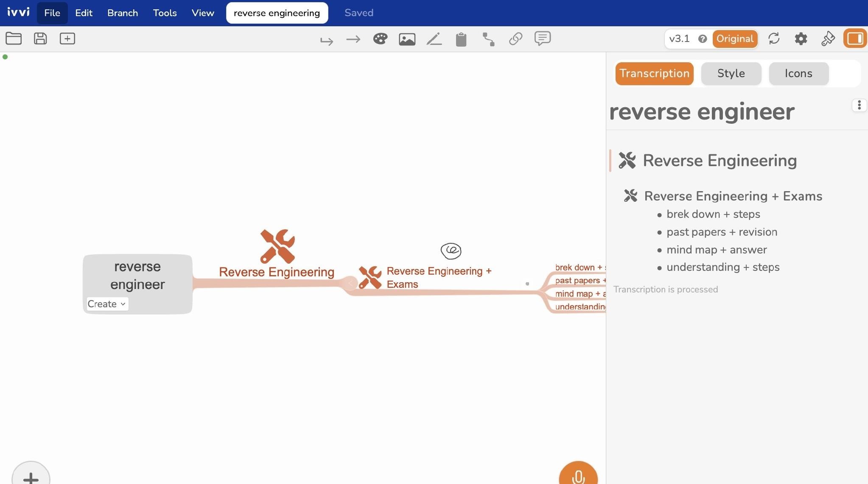Viewport: 868px width, 484px height.
Task: Open the Branch menu
Action: 123,13
